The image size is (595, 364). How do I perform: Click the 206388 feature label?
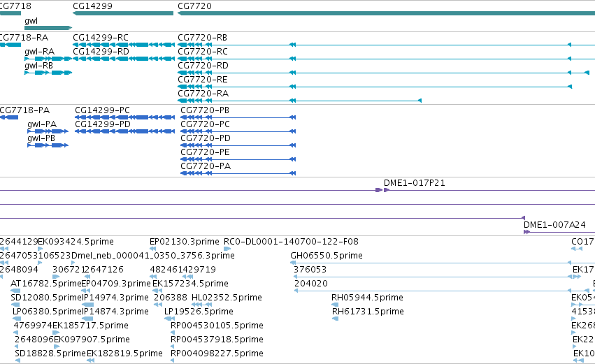click(171, 298)
